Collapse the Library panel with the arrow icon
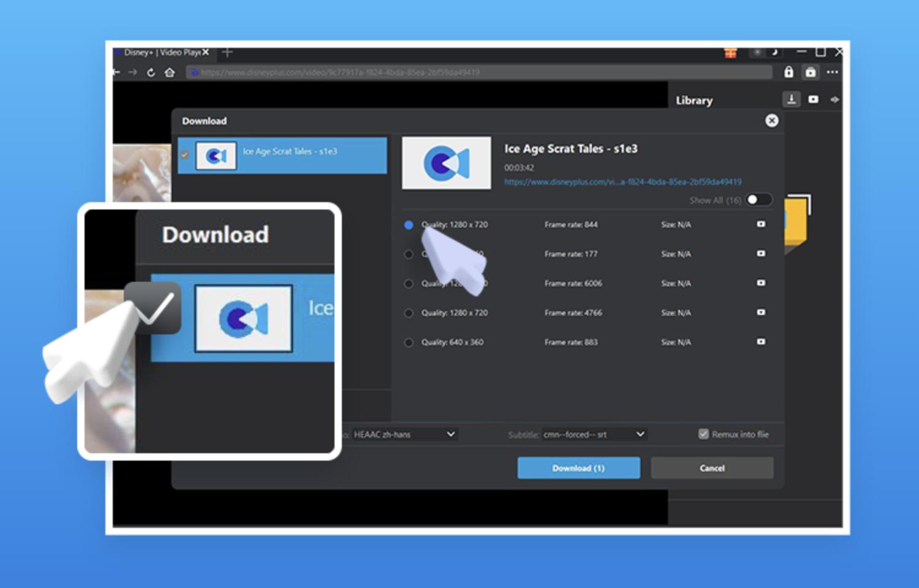 coord(834,99)
